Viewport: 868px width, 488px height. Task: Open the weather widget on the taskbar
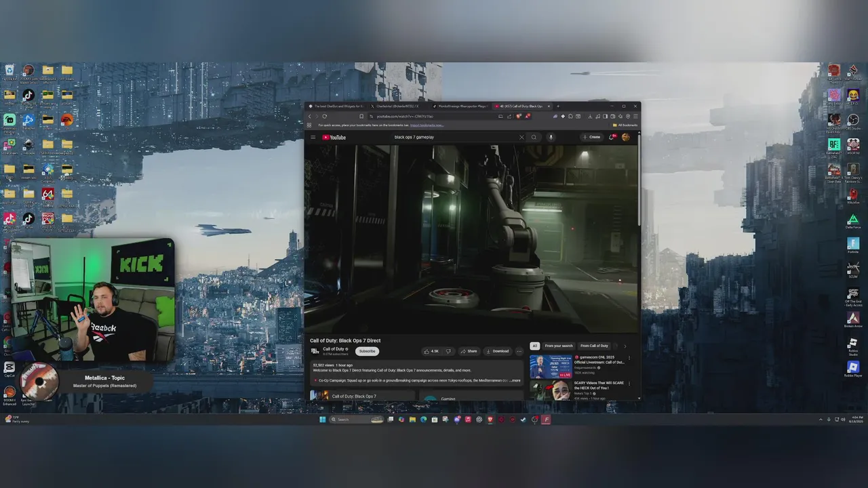pyautogui.click(x=17, y=419)
